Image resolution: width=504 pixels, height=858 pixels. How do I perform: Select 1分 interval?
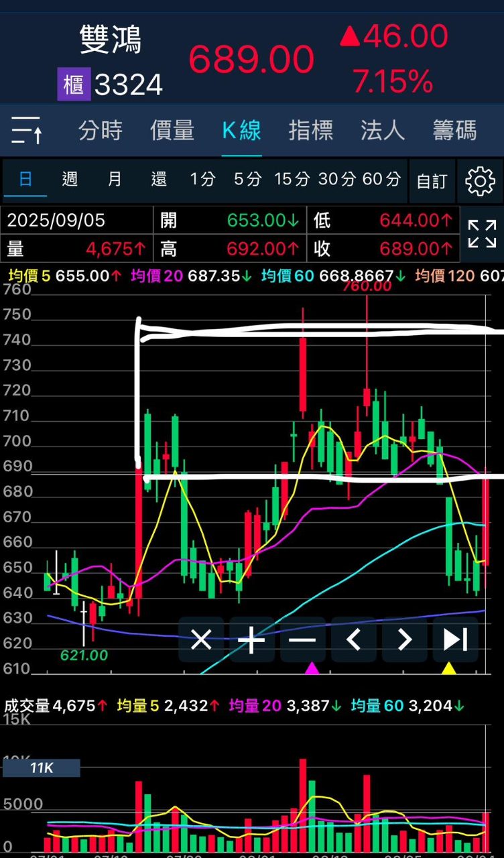pos(202,179)
